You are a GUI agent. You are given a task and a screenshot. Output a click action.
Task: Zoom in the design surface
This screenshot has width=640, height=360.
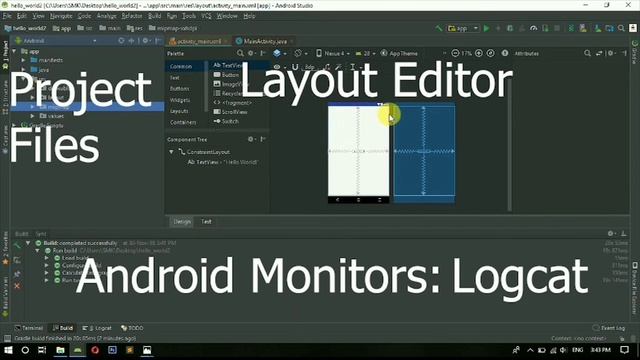(x=479, y=53)
